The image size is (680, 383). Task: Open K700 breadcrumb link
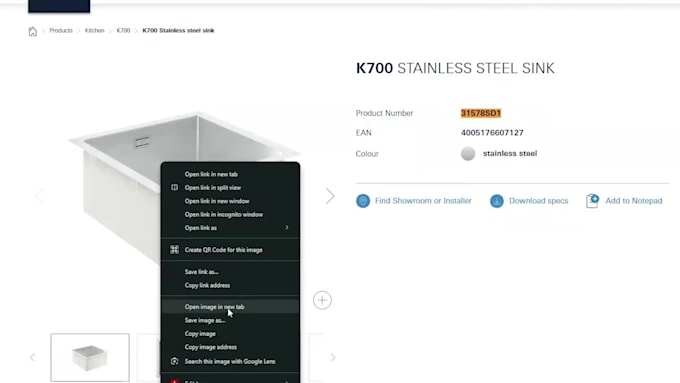pos(123,30)
